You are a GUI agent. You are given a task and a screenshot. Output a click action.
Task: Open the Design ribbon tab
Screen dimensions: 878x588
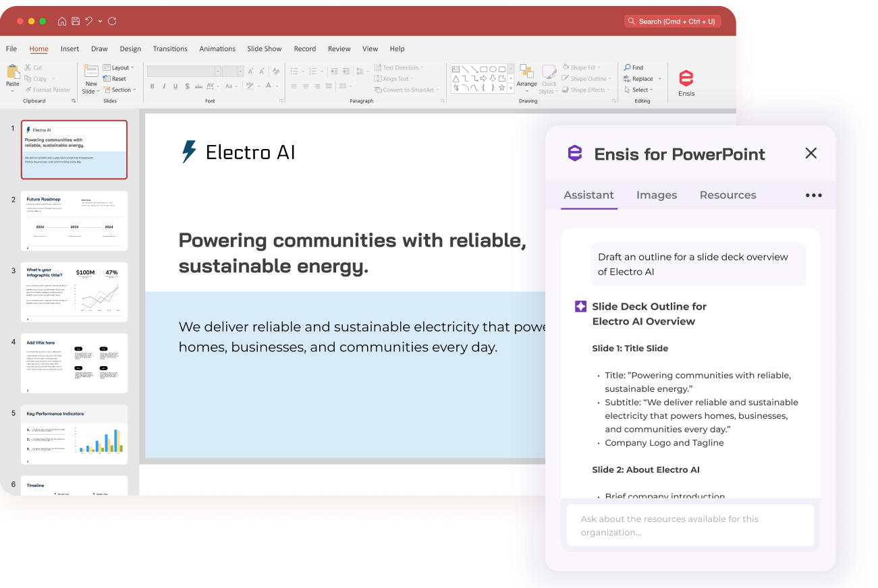pos(130,49)
